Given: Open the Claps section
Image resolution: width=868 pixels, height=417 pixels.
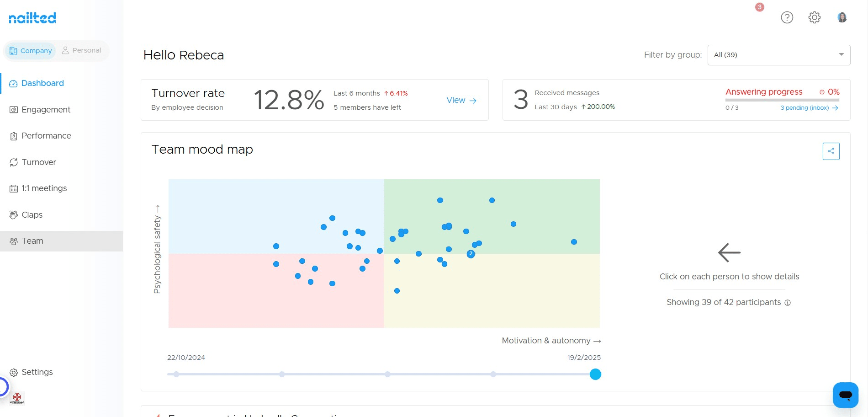Looking at the screenshot, I should pyautogui.click(x=32, y=215).
